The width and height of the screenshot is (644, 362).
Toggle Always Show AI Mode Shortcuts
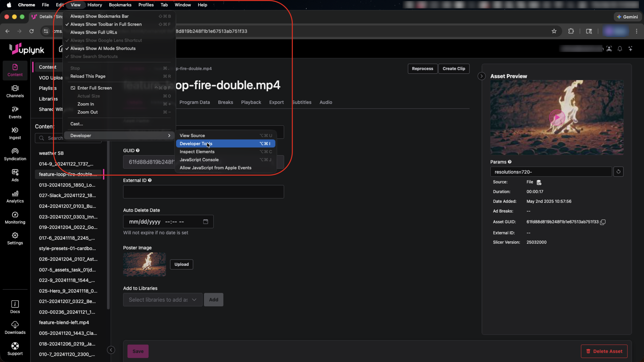tap(103, 48)
